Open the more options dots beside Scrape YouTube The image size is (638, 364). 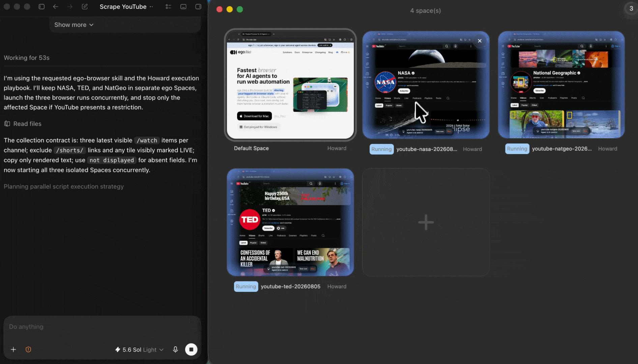[151, 7]
